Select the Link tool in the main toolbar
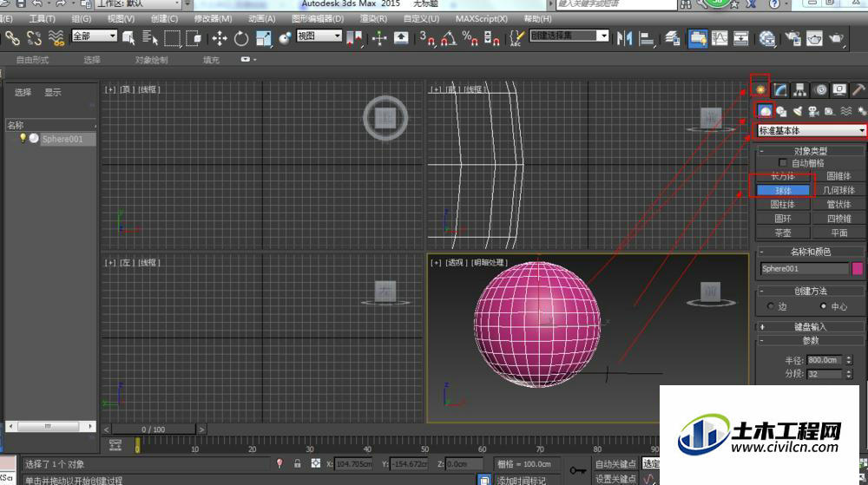The width and height of the screenshot is (868, 485). 12,38
